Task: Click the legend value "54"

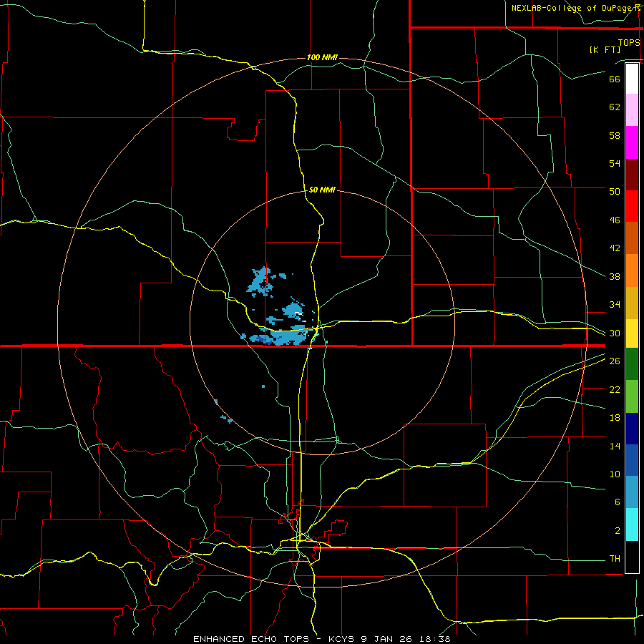Action: (x=615, y=163)
